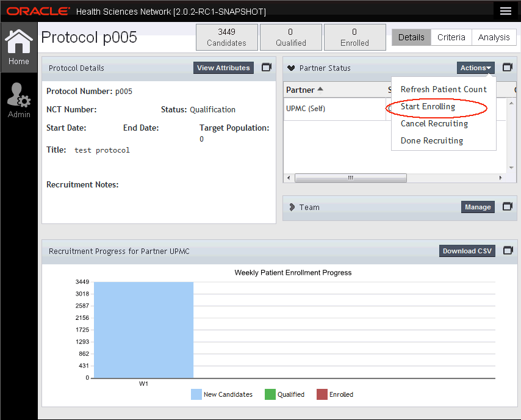Click the Oracle logo
Image resolution: width=521 pixels, height=420 pixels.
[x=38, y=12]
